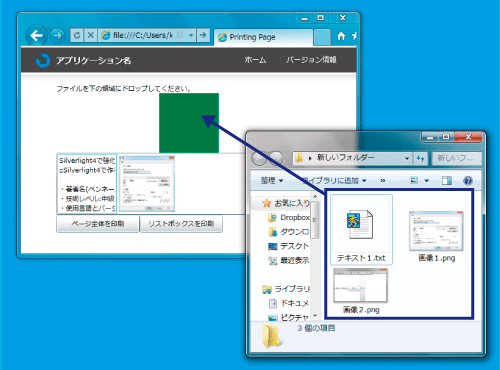500x370 pixels.
Task: Open the ライブラリに追加 menu
Action: click(335, 181)
